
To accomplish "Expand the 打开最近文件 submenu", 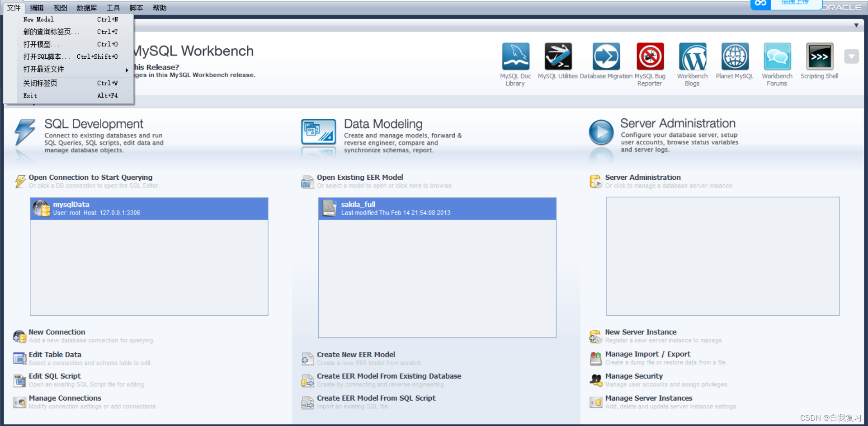I will click(75, 70).
